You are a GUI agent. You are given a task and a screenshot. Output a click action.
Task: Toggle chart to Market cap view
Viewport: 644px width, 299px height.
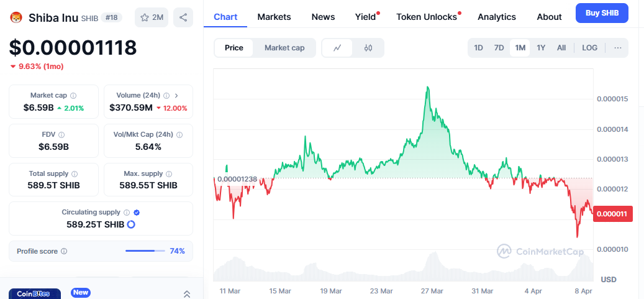[x=284, y=48]
